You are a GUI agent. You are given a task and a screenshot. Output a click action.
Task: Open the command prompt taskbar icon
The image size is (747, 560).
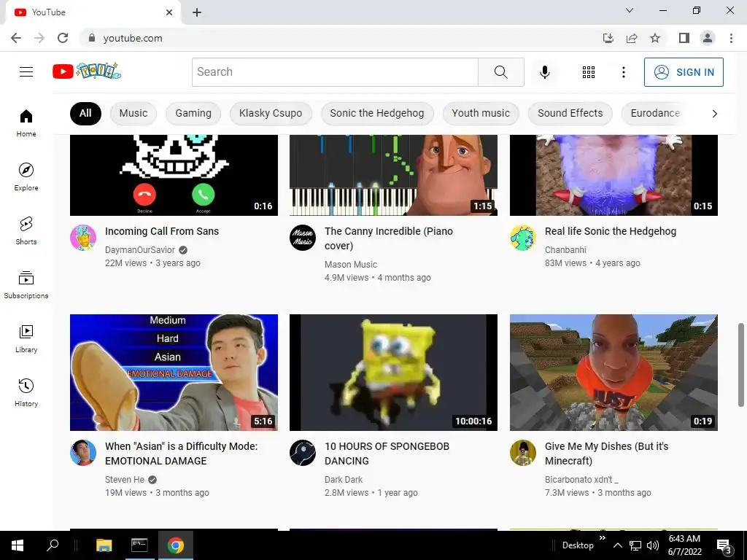pos(139,545)
